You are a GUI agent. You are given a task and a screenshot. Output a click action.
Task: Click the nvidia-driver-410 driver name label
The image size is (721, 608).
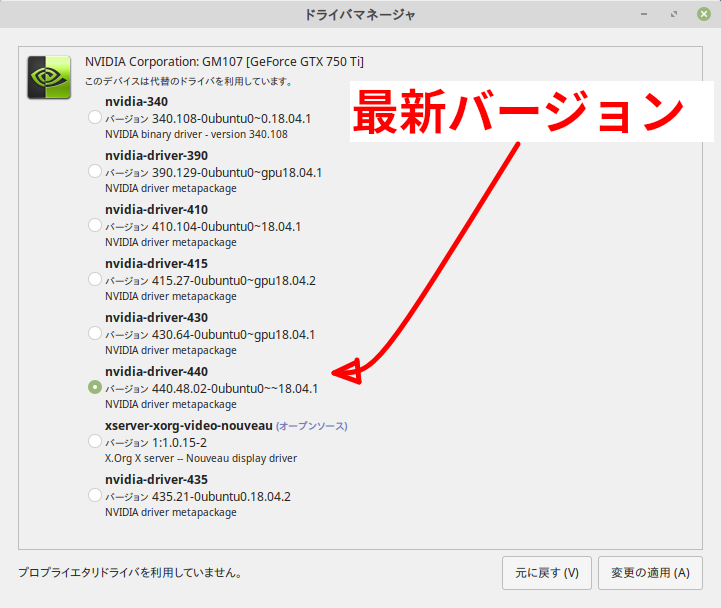(156, 210)
